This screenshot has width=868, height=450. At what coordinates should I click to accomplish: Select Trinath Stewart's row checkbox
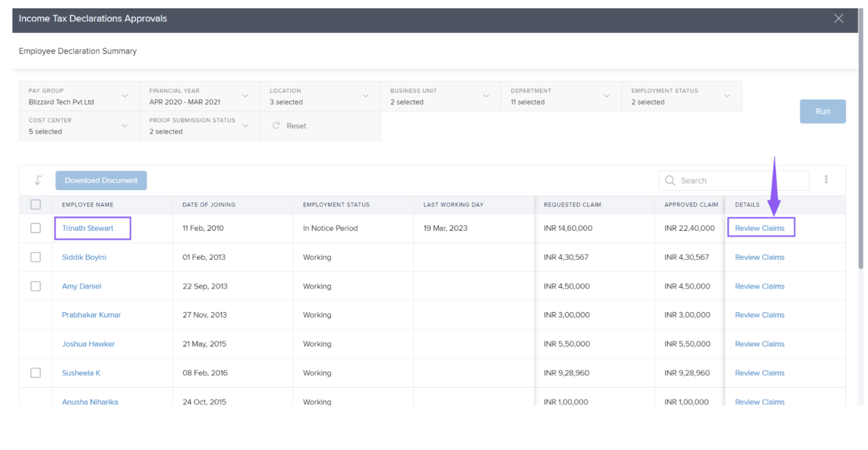(x=36, y=228)
